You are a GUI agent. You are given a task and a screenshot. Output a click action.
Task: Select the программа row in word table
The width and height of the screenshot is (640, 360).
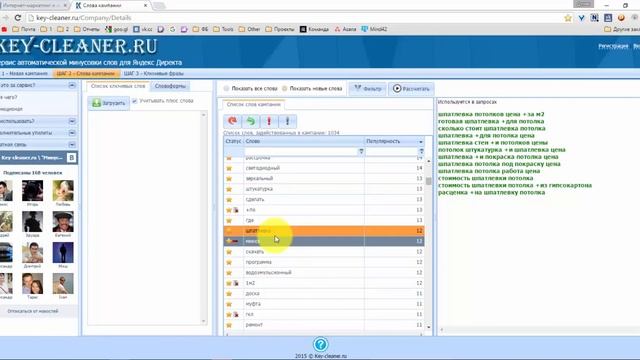click(324, 262)
